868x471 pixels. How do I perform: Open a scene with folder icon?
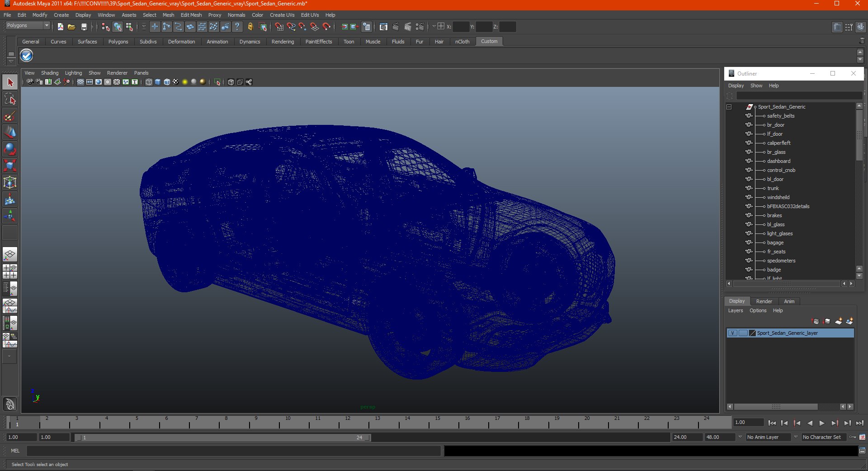coord(71,27)
